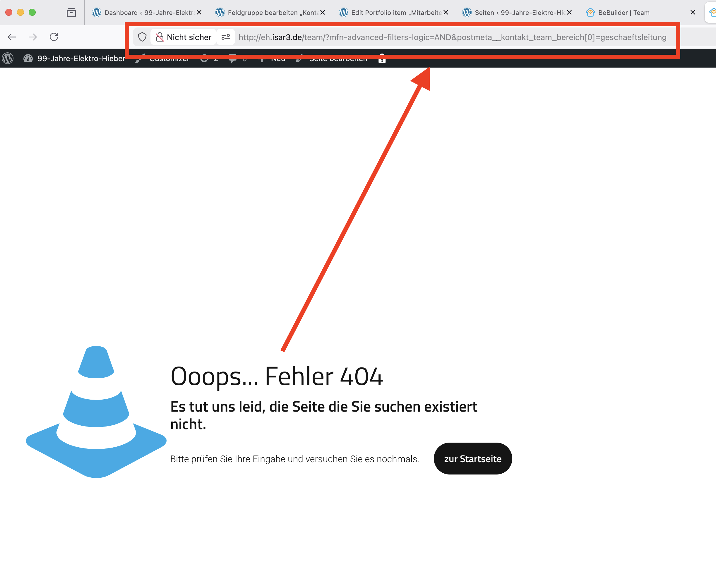Open the site permissions settings icon

point(226,37)
